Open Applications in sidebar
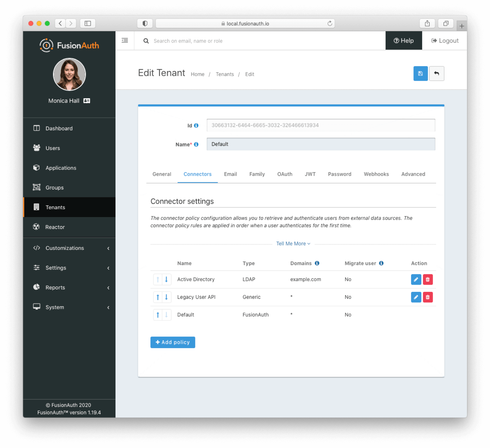The width and height of the screenshot is (490, 448). [x=69, y=168]
